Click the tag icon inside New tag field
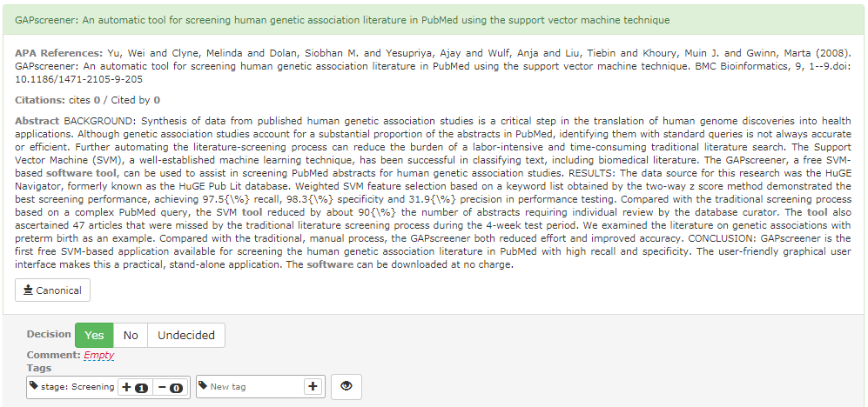Viewport: 868px width, 407px height. point(203,386)
